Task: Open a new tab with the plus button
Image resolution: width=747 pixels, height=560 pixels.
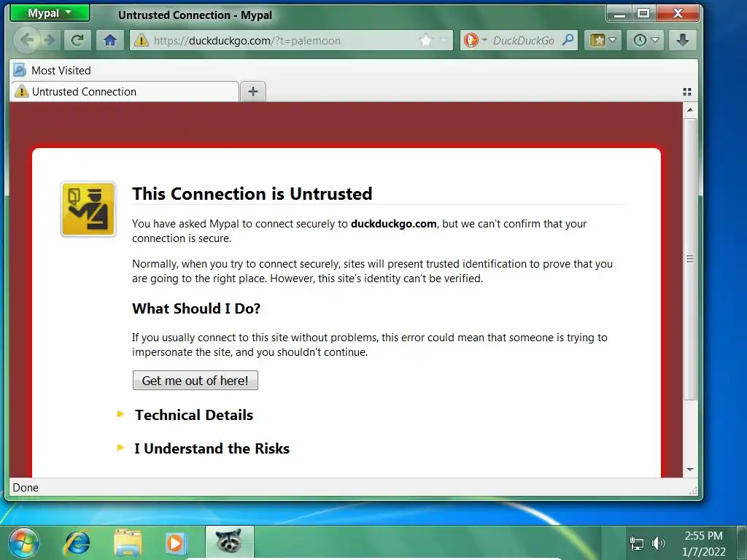Action: [x=253, y=91]
